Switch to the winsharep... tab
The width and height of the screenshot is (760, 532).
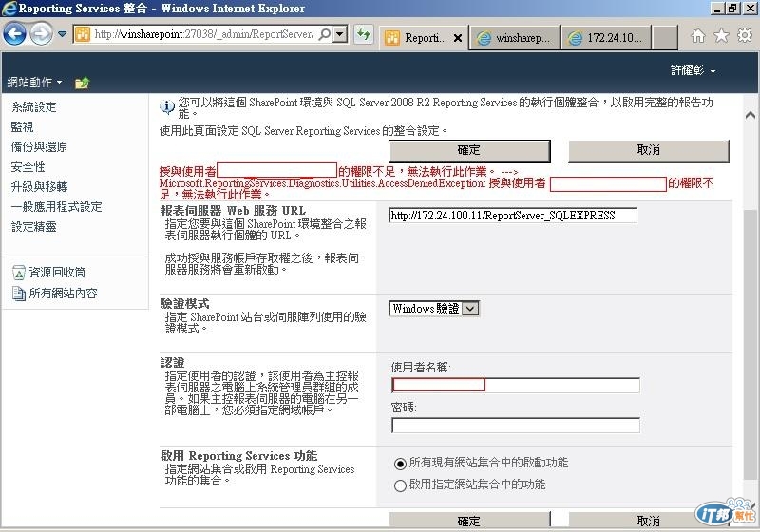tap(514, 37)
